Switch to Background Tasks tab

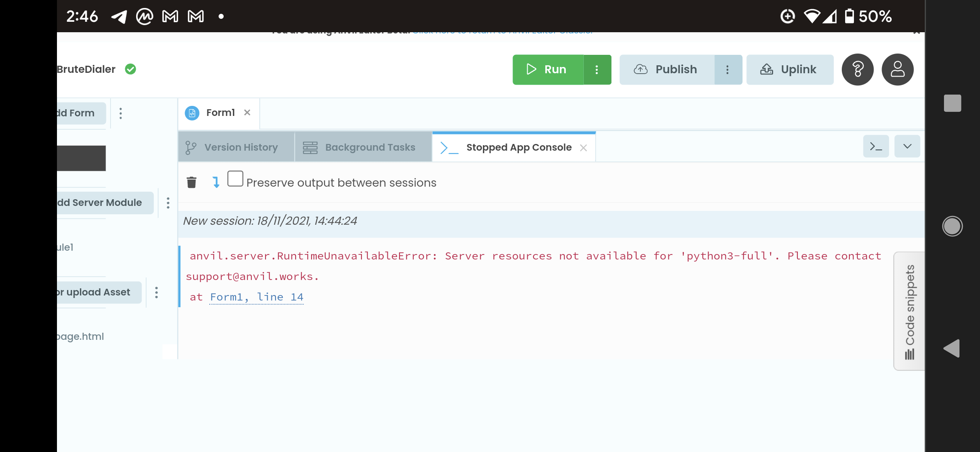click(x=363, y=147)
